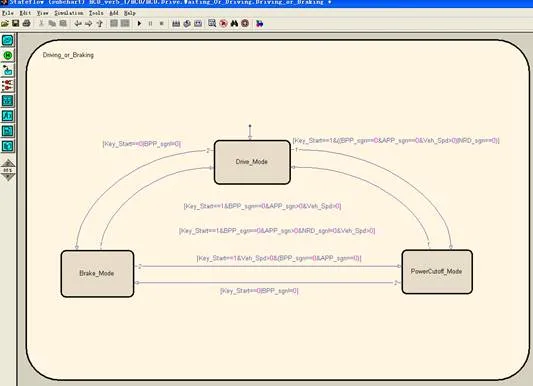The width and height of the screenshot is (533, 386).
Task: Click the navigate back arrow
Action: coord(78,23)
